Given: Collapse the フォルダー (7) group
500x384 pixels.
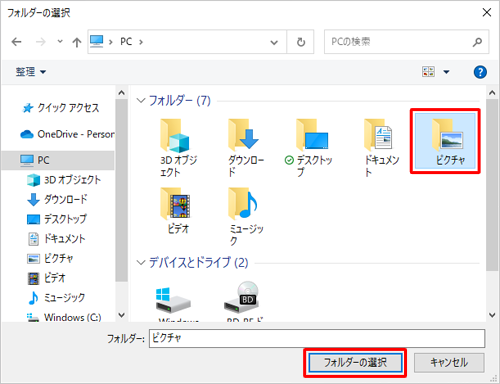Looking at the screenshot, I should (x=141, y=100).
